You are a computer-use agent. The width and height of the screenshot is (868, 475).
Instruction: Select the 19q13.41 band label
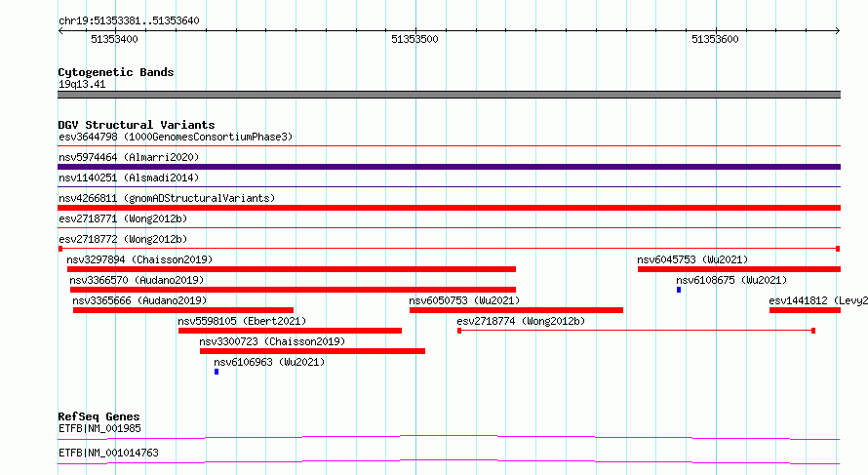click(82, 84)
